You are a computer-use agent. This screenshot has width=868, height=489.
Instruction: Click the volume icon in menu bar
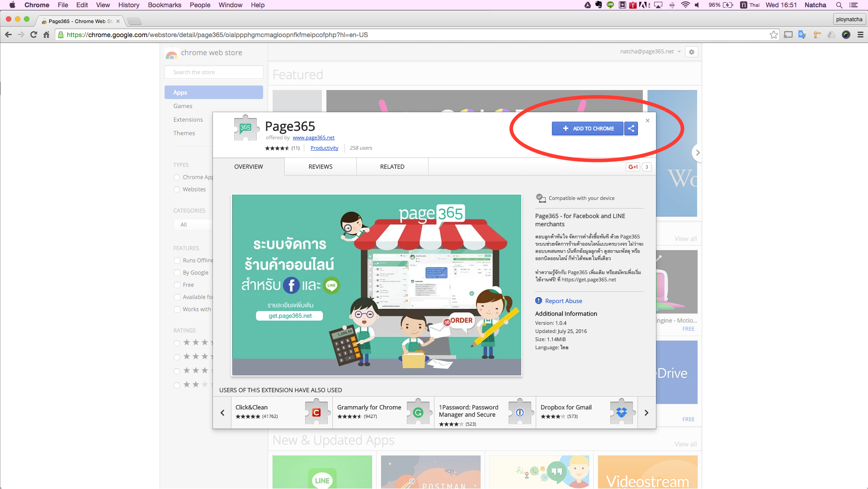pyautogui.click(x=697, y=5)
